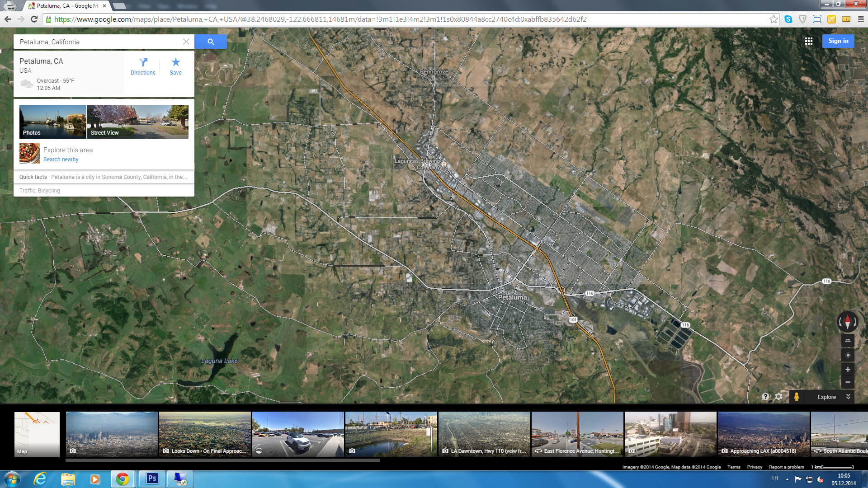This screenshot has height=488, width=868.
Task: Open Directions for Petaluma
Action: pyautogui.click(x=143, y=66)
